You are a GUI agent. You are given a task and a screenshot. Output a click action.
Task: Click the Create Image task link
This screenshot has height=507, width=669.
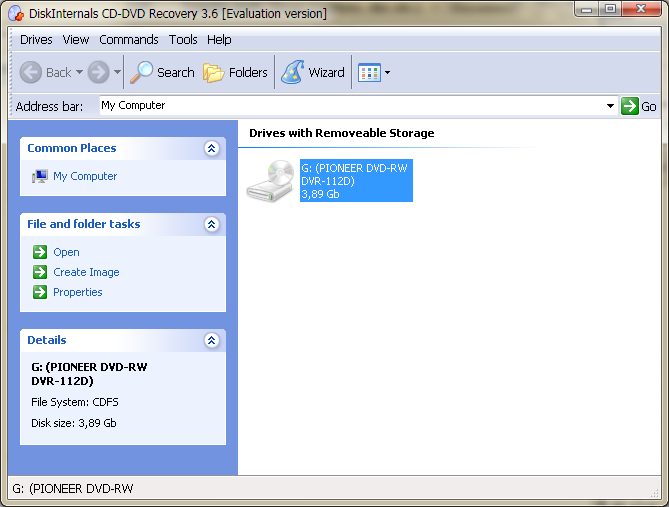coord(86,272)
